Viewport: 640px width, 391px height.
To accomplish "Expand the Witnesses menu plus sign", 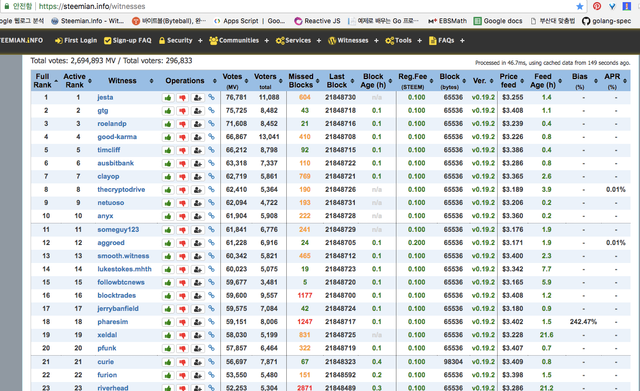I will pos(376,40).
